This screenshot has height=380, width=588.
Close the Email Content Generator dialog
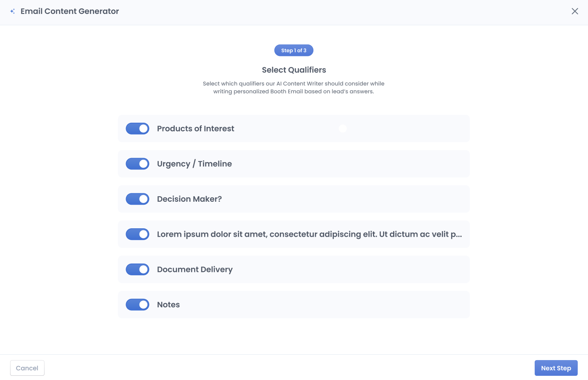pos(575,11)
